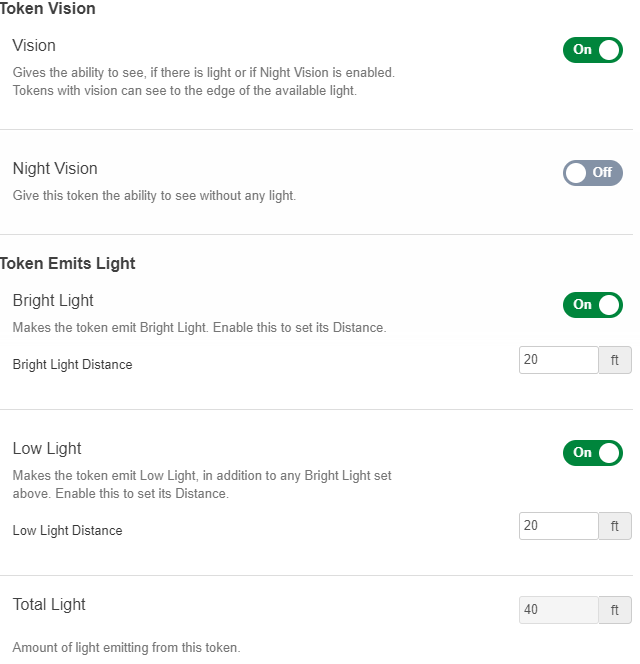Click the Token Emits Light heading

68,264
